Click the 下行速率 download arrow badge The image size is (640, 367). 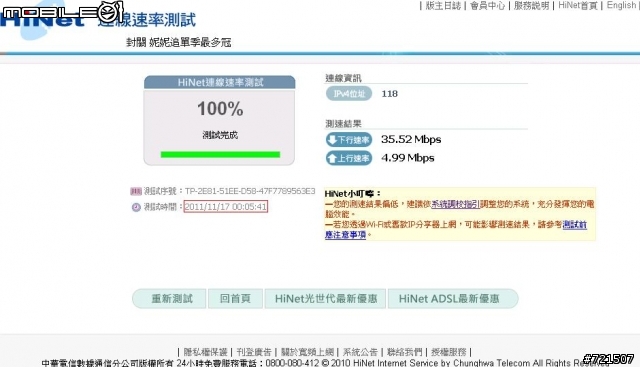point(349,140)
